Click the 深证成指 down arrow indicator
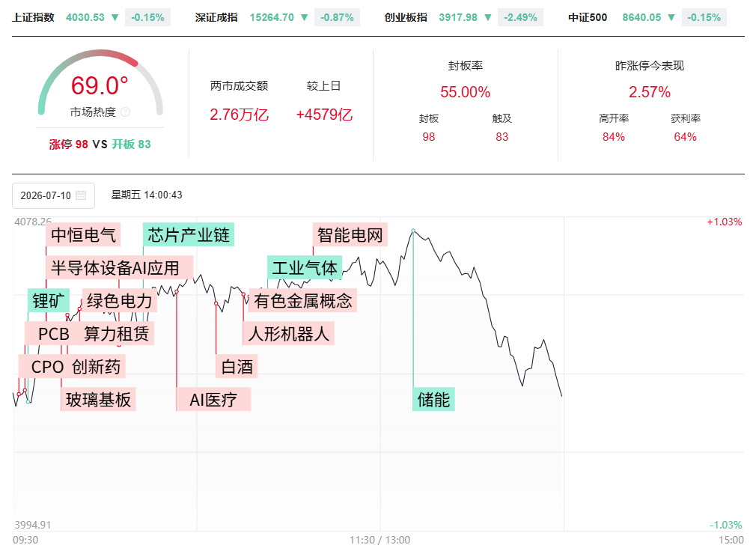756x551 pixels. (304, 17)
